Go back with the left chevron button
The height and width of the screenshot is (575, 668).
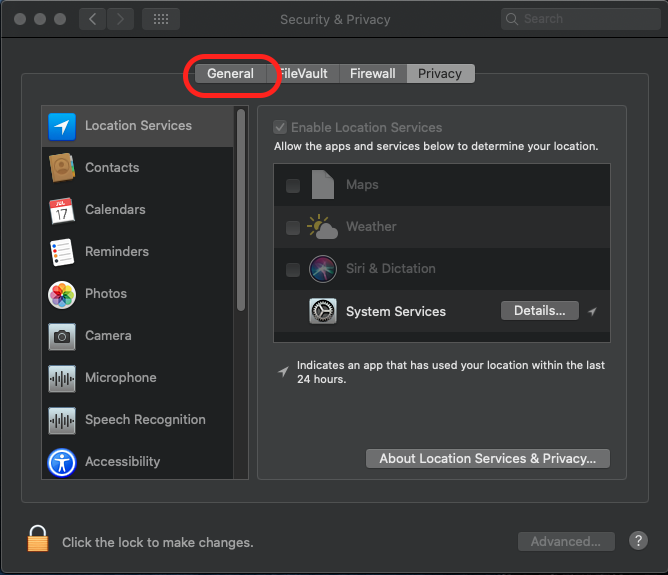92,19
